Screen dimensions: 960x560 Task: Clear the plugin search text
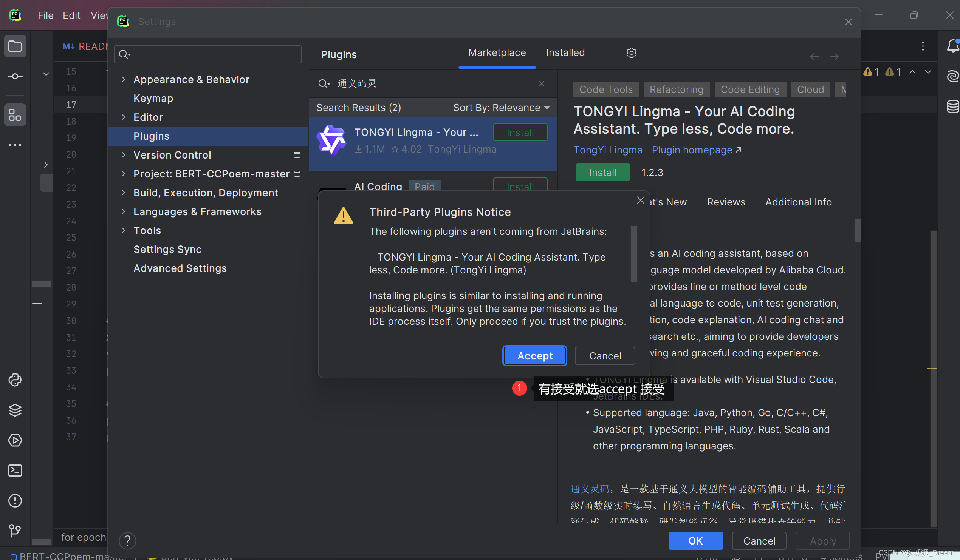(541, 84)
